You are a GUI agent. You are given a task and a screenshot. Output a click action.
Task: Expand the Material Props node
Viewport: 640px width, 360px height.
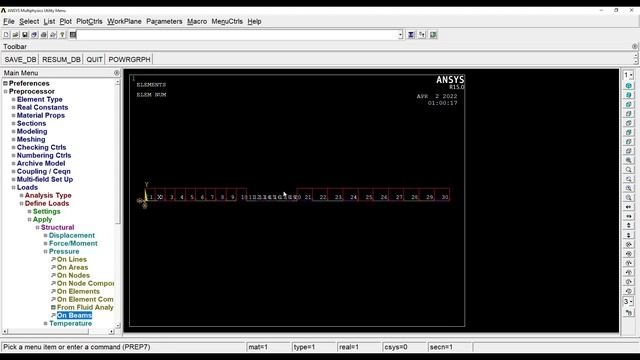coord(13,116)
